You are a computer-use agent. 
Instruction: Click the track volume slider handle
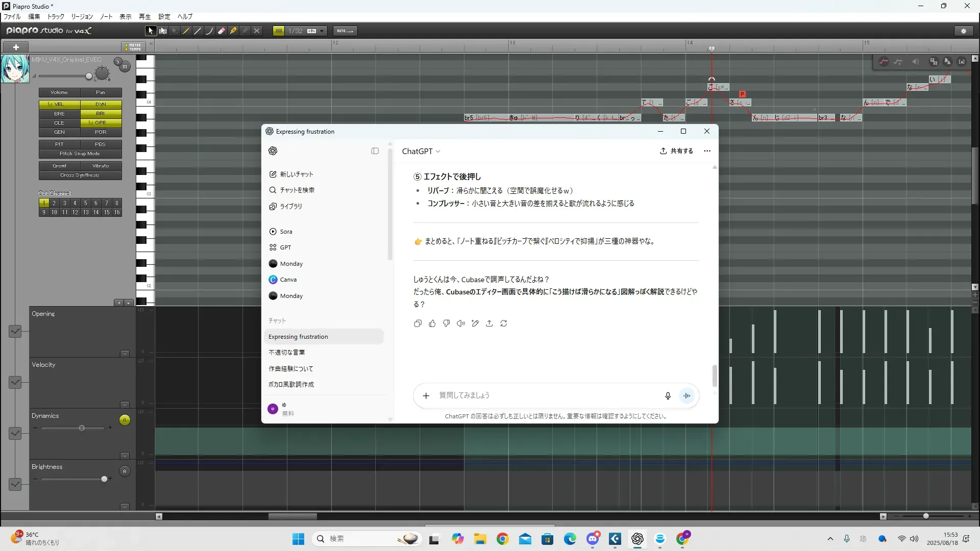89,77
